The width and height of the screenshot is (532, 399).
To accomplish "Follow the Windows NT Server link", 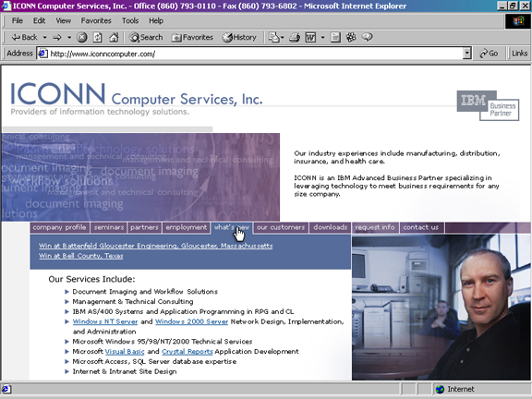I will pyautogui.click(x=105, y=321).
